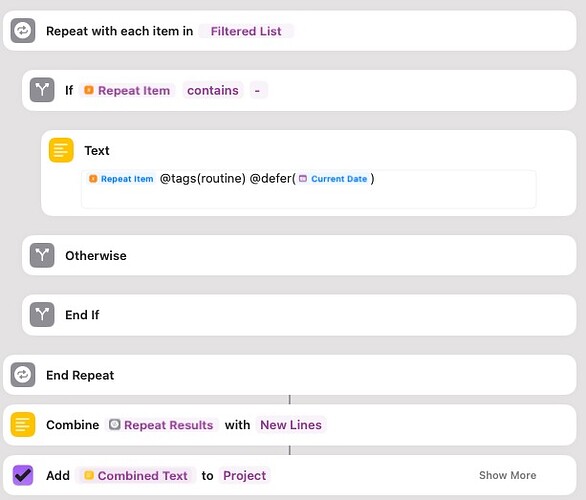
Task: Select the Repeat Item variable in If
Action: 127,90
